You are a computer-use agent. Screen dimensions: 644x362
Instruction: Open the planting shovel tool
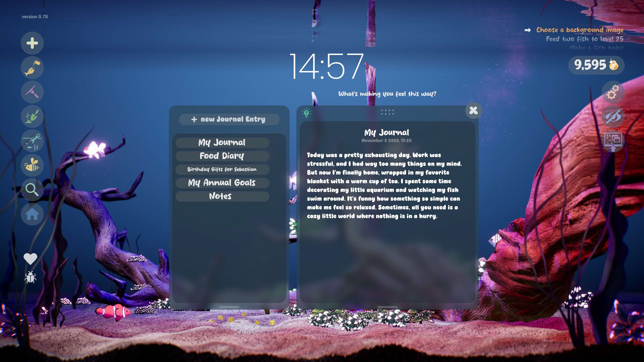(32, 116)
